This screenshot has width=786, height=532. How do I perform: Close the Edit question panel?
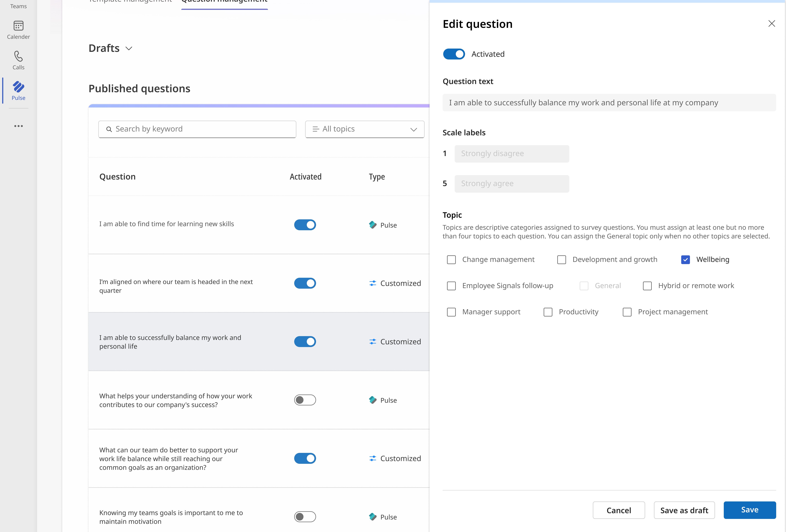click(771, 24)
